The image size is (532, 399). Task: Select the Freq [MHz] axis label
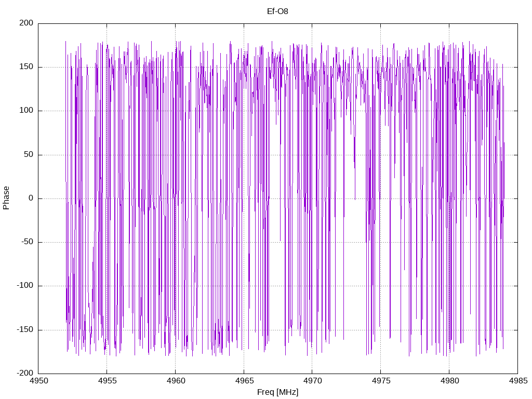point(277,392)
